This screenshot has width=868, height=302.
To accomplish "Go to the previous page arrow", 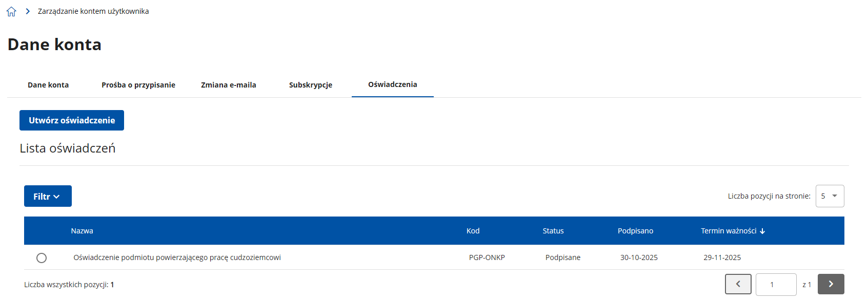I will [738, 284].
